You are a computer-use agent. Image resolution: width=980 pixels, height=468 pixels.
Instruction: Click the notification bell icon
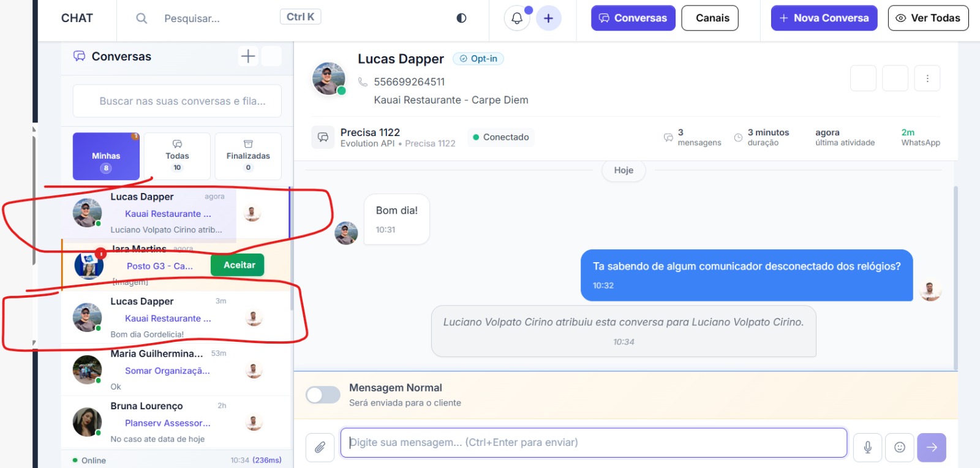[x=517, y=18]
